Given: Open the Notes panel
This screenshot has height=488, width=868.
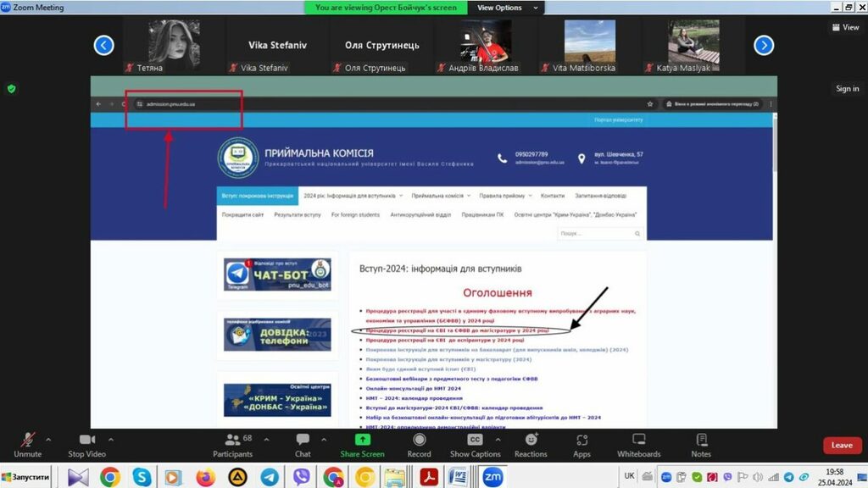Looking at the screenshot, I should (x=701, y=445).
